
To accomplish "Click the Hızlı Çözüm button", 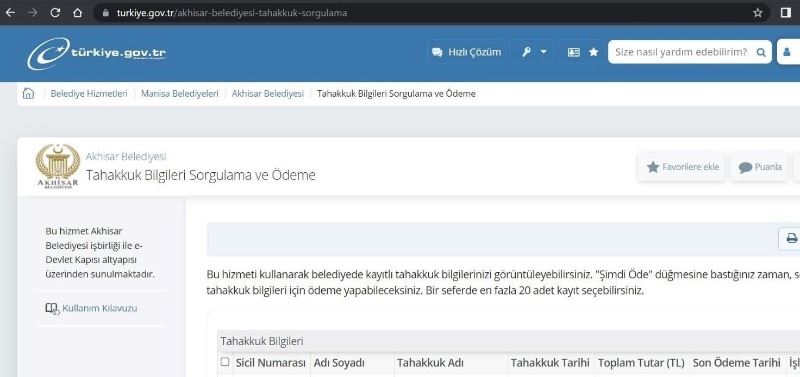I will 466,52.
